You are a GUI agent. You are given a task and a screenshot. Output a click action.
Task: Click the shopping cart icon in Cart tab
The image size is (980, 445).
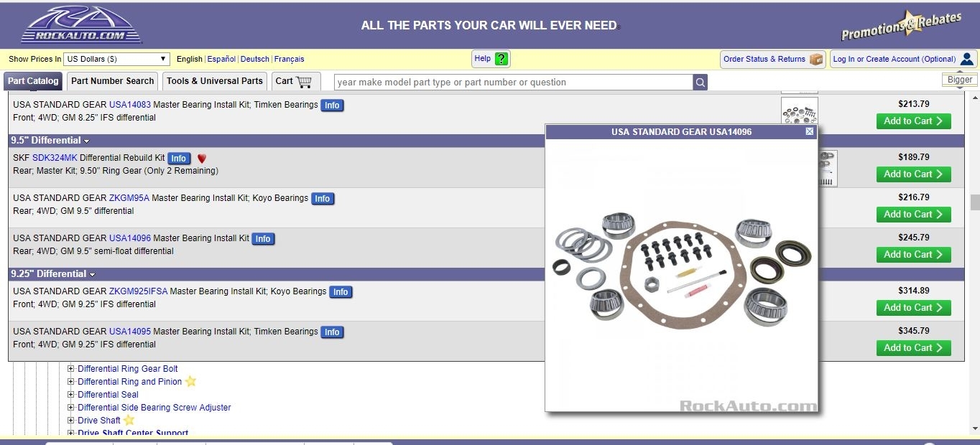(305, 81)
